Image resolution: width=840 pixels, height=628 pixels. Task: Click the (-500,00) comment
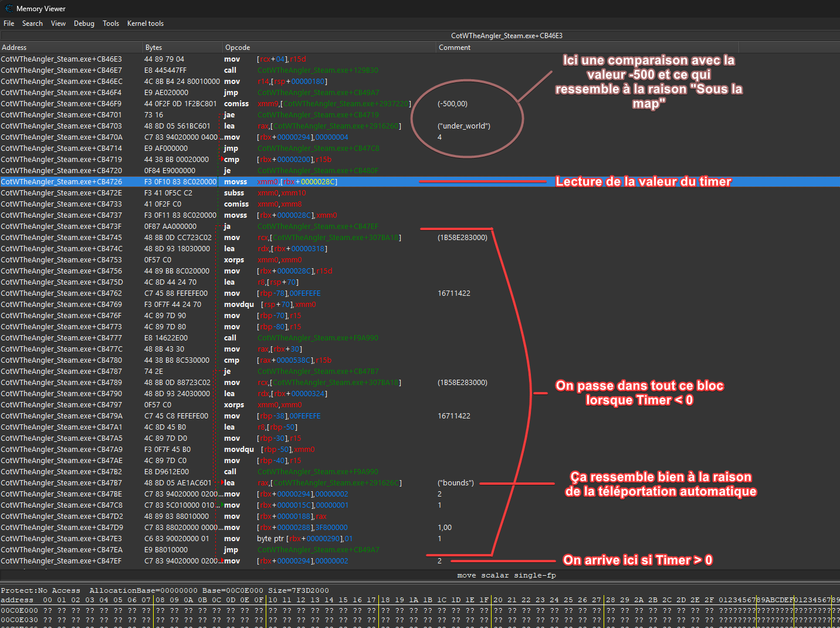point(453,104)
